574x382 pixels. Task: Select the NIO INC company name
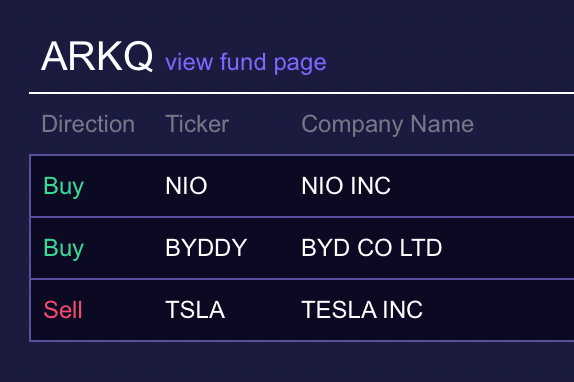pyautogui.click(x=346, y=186)
